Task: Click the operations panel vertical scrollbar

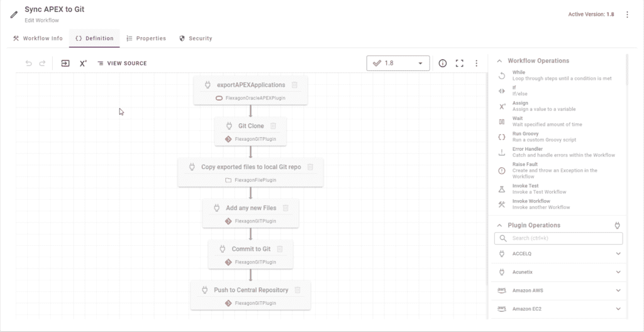Action: pyautogui.click(x=627, y=70)
